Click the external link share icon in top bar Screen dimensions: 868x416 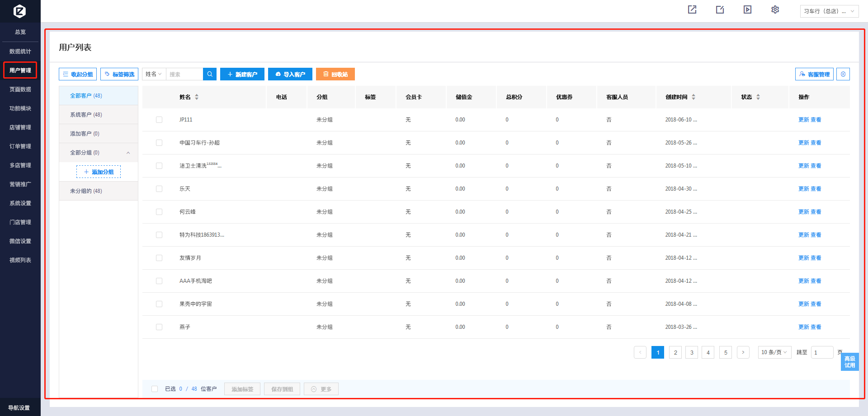692,9
